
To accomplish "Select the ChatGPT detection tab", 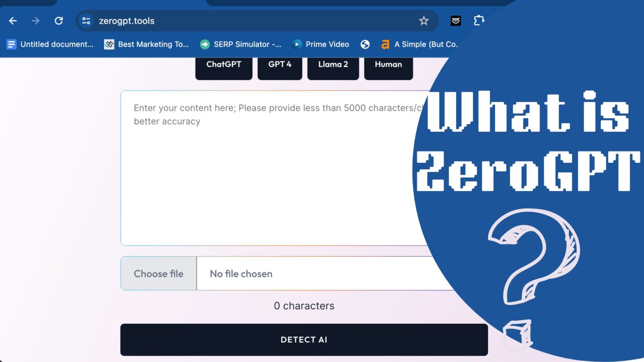I will (x=223, y=64).
